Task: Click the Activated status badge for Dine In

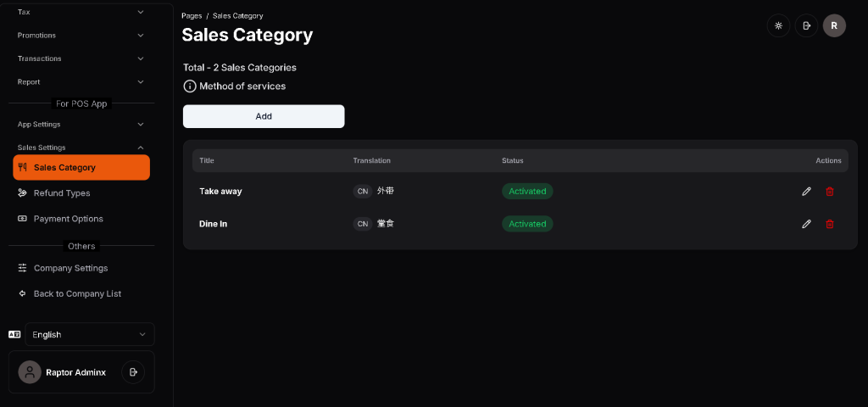Action: point(527,224)
